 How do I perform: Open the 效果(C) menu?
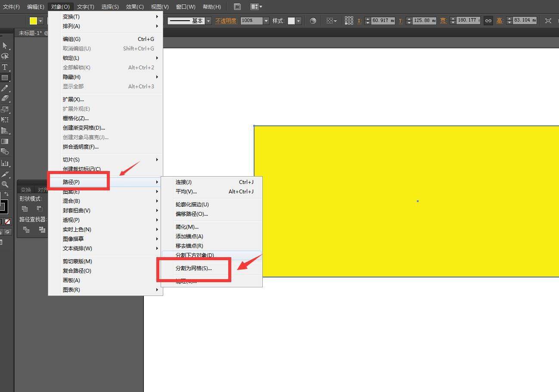135,6
